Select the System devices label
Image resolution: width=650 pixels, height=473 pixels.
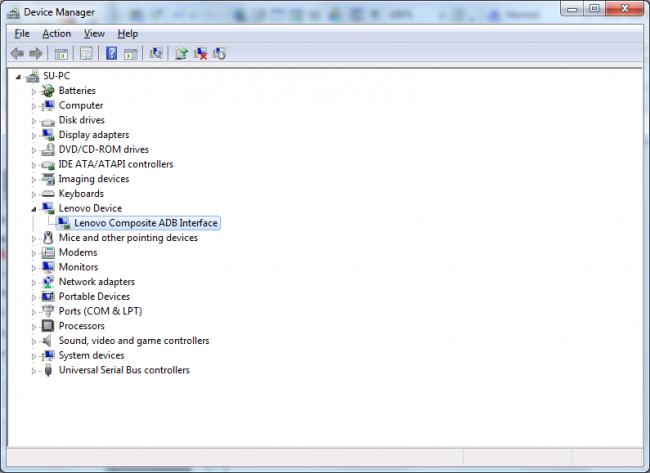point(92,355)
